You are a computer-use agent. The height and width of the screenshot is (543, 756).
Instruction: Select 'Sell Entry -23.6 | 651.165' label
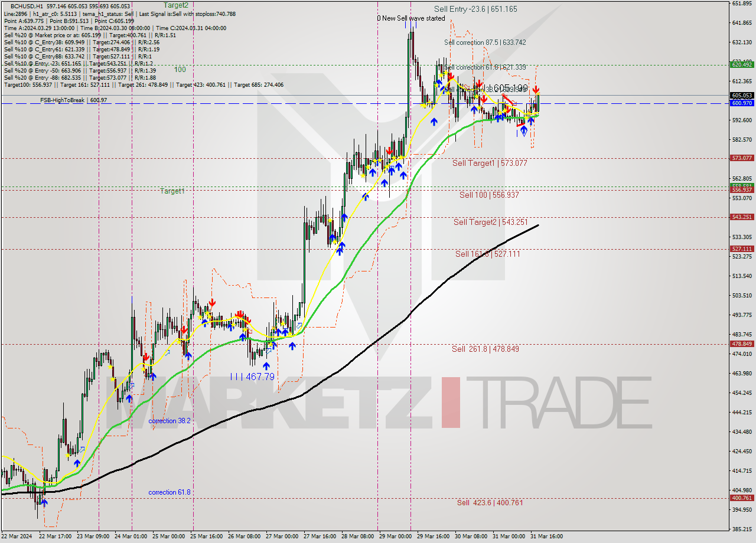[475, 9]
